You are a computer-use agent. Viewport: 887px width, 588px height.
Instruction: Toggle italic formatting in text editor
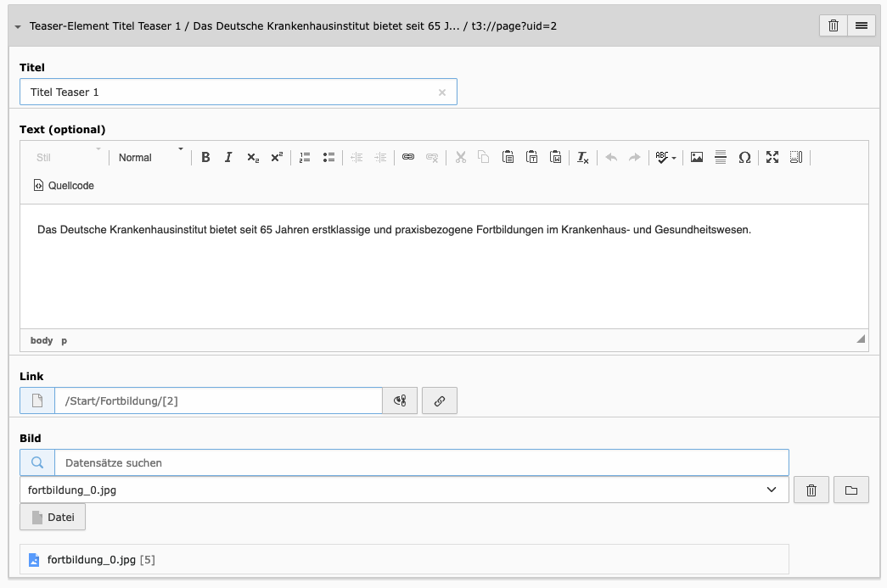click(228, 157)
